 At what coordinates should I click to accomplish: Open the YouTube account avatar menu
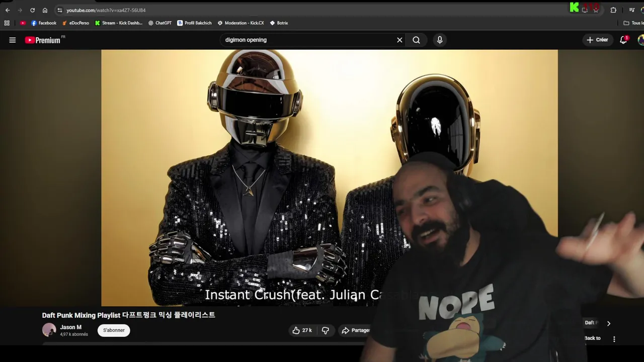pyautogui.click(x=640, y=40)
